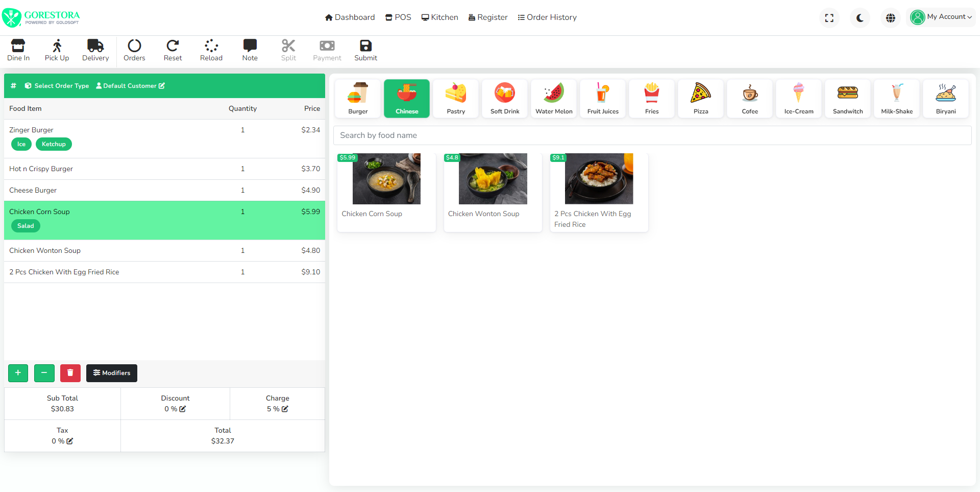Toggle dark mode with the moon icon
This screenshot has width=980, height=492.
pyautogui.click(x=860, y=17)
